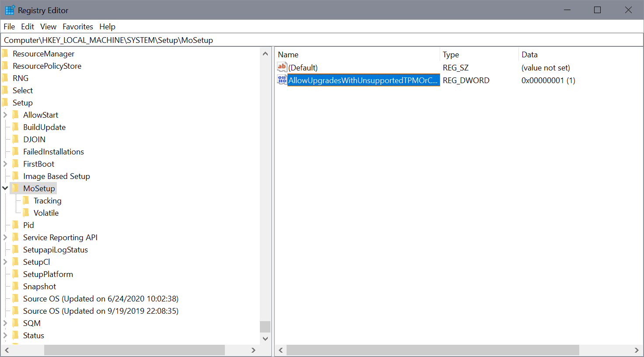Viewport: 644px width, 357px height.
Task: Select the FailedInstallations key
Action: (53, 152)
